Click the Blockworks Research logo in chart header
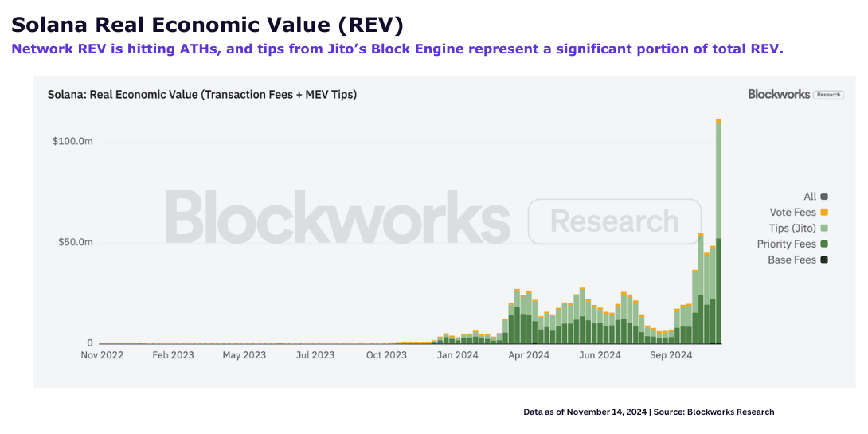This screenshot has width=868, height=434. (x=796, y=94)
